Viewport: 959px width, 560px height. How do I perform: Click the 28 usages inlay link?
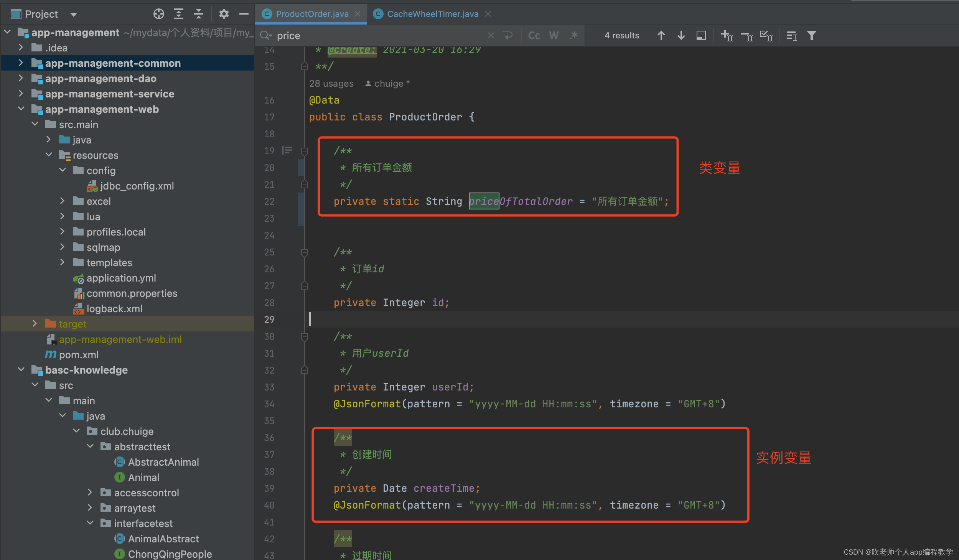click(331, 84)
